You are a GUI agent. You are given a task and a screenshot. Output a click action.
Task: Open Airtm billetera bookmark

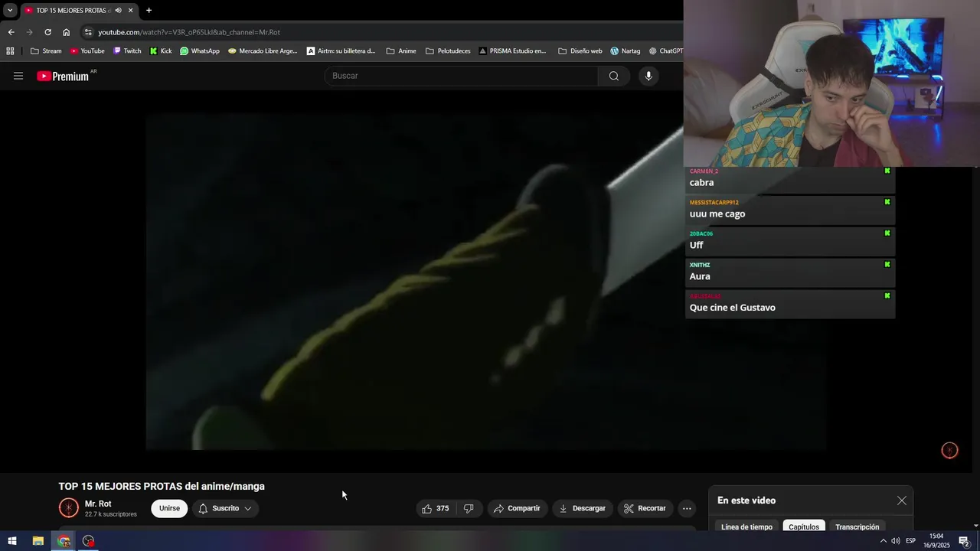(x=341, y=51)
